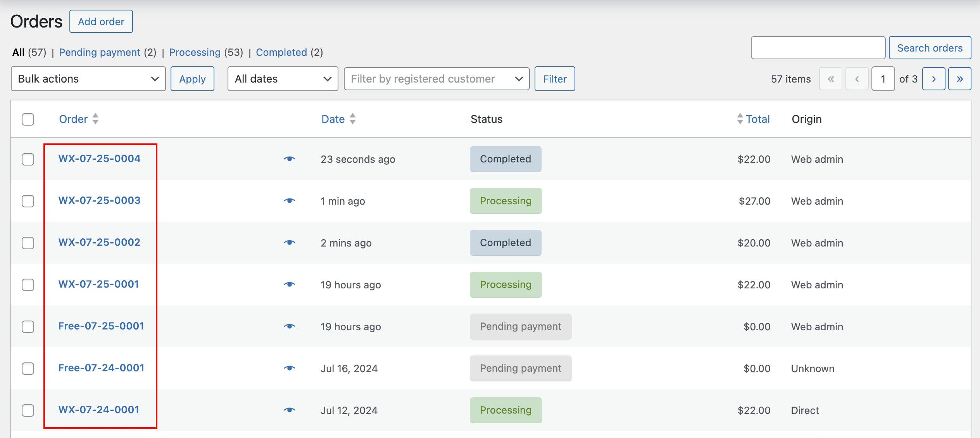Open preview for order WX-07-25-0004 via eye icon
980x438 pixels.
pos(290,159)
